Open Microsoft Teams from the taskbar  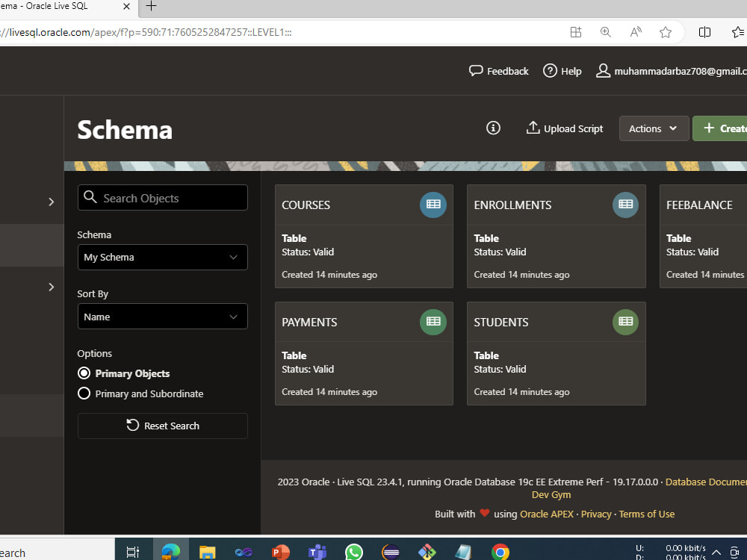click(317, 553)
